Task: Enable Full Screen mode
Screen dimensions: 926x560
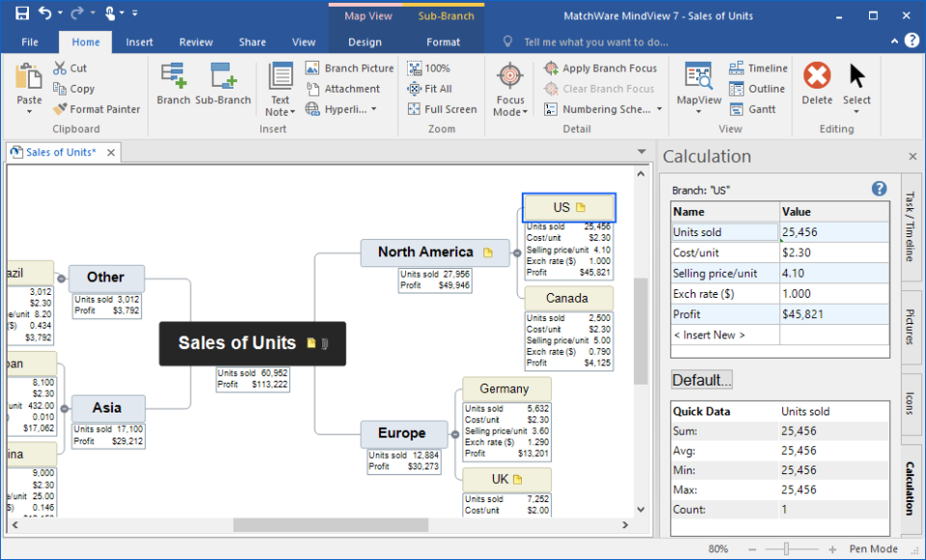Action: pyautogui.click(x=440, y=109)
